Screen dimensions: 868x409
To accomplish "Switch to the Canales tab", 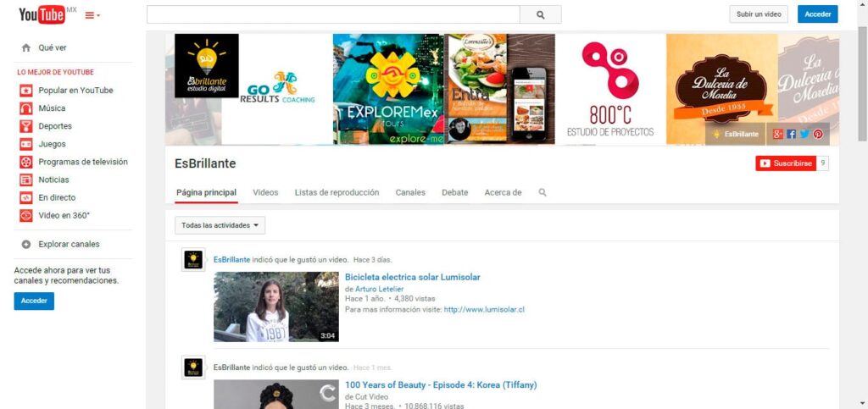I will [x=410, y=192].
